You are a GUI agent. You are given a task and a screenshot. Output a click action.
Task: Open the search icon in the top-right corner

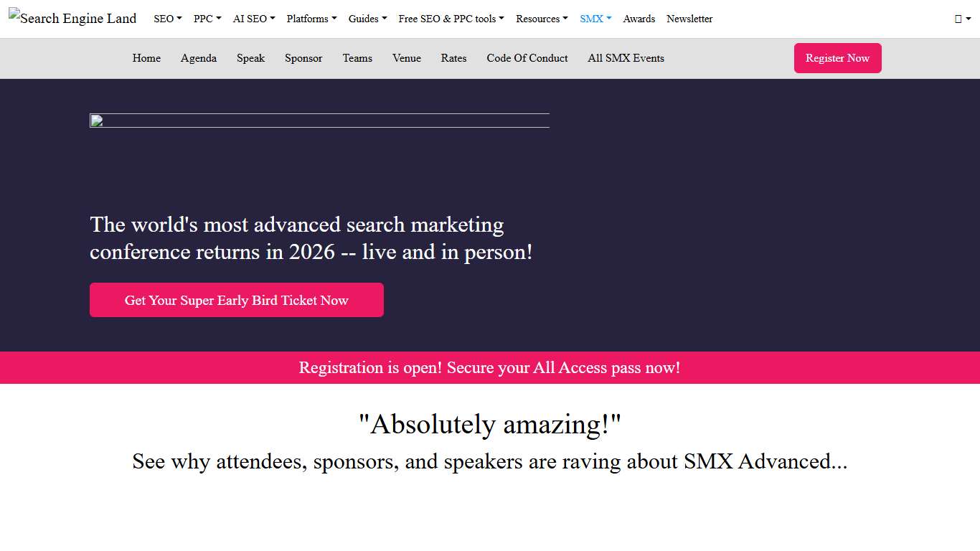coord(959,19)
